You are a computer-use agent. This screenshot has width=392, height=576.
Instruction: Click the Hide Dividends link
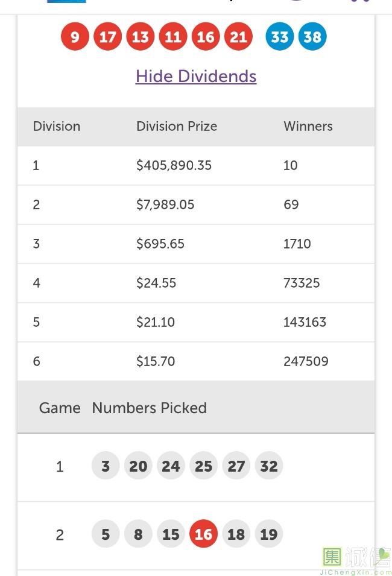(196, 77)
